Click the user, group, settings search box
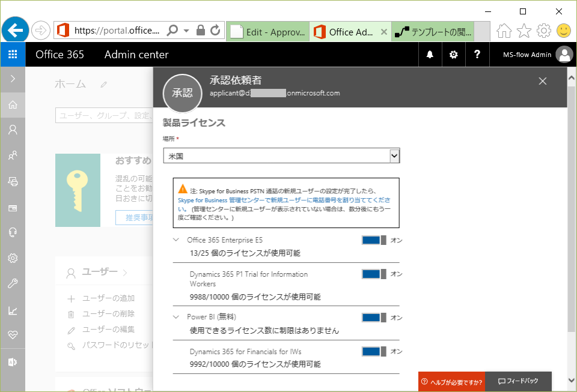Screen dimensions: 577x392 click(x=104, y=115)
